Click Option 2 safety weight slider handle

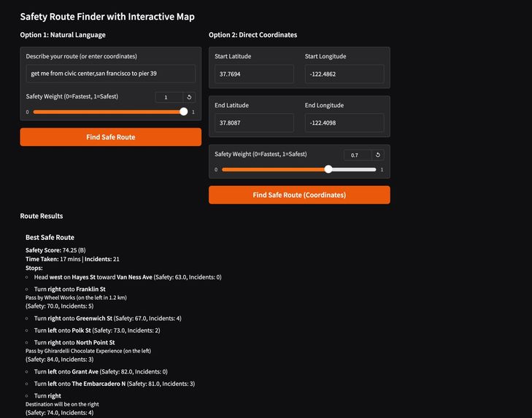click(x=328, y=169)
